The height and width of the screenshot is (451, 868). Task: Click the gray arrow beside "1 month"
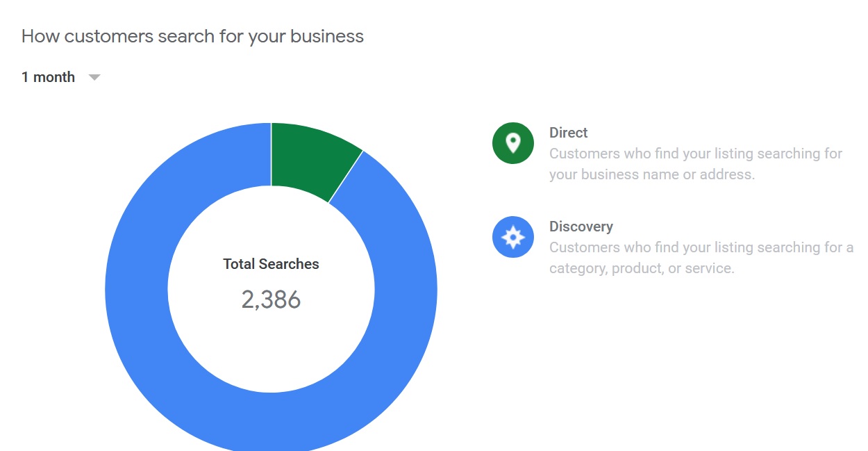click(94, 77)
